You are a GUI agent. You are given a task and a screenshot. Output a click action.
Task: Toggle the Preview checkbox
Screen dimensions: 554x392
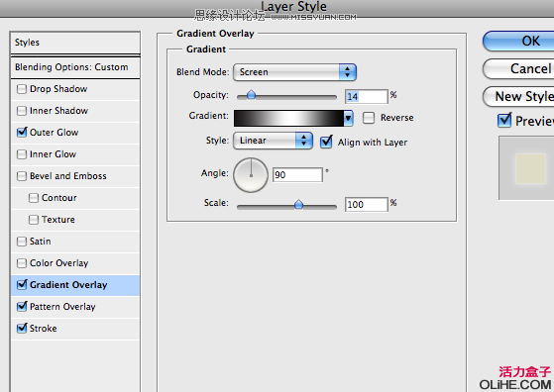[504, 121]
